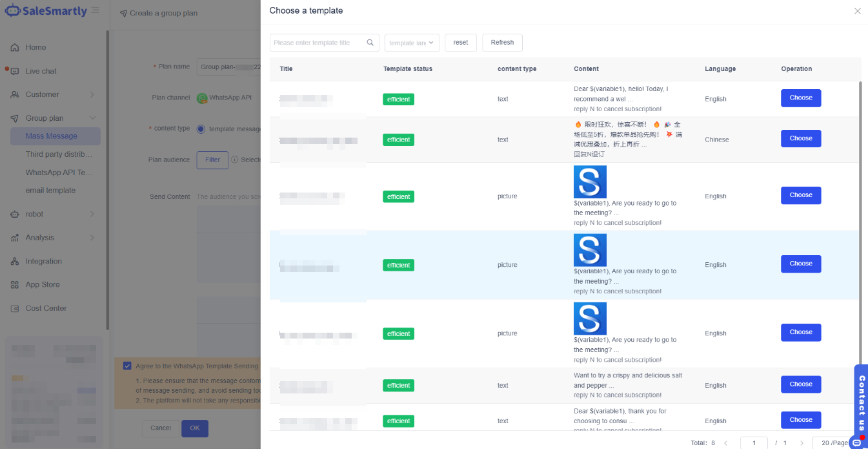
Task: Toggle the WhatsApp Template Sending agreement checkbox
Action: [127, 366]
